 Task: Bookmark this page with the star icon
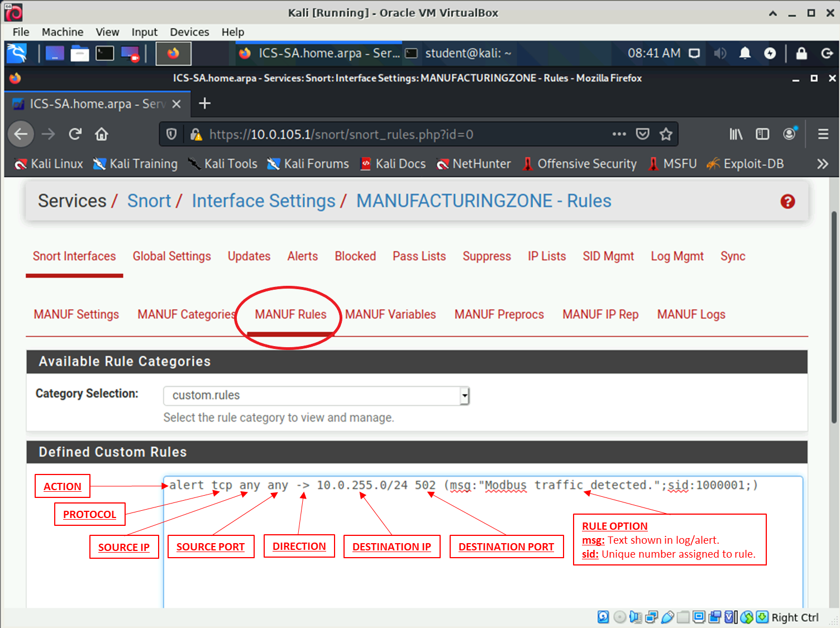(x=666, y=134)
